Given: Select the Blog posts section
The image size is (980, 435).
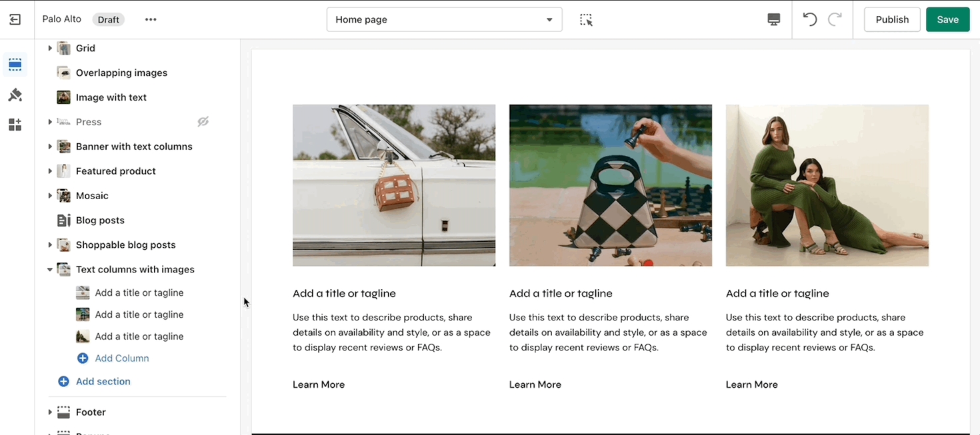Looking at the screenshot, I should pos(100,220).
